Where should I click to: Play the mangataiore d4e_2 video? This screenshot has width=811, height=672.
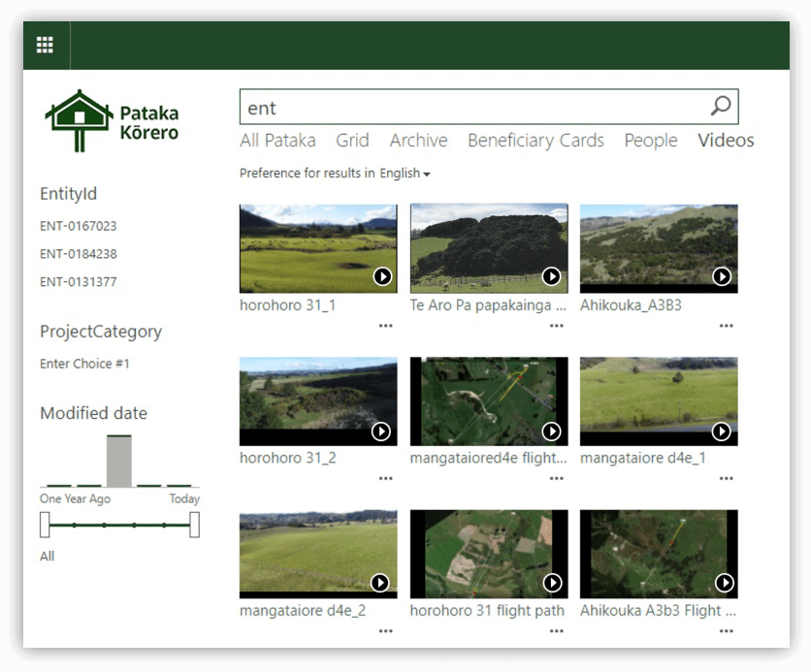point(380,583)
